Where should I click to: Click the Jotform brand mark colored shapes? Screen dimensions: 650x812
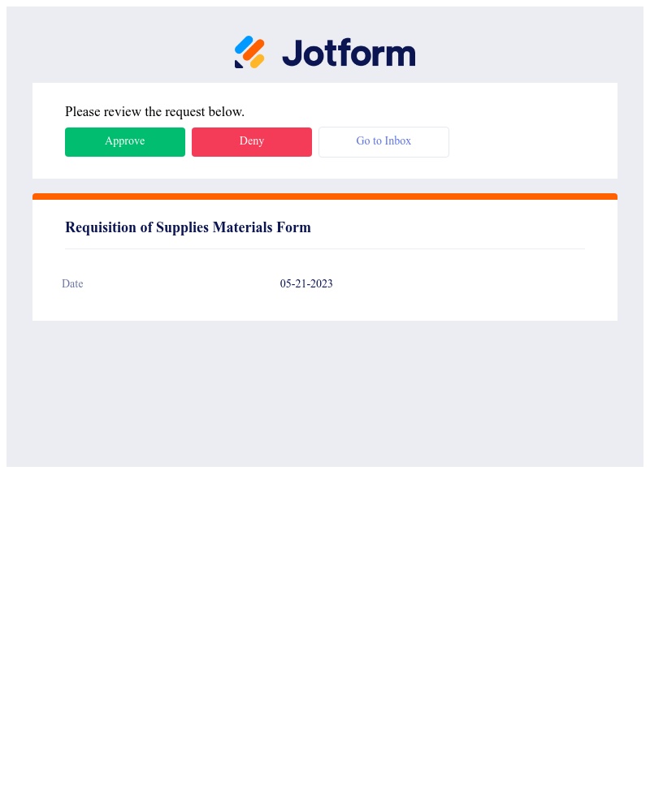click(249, 52)
